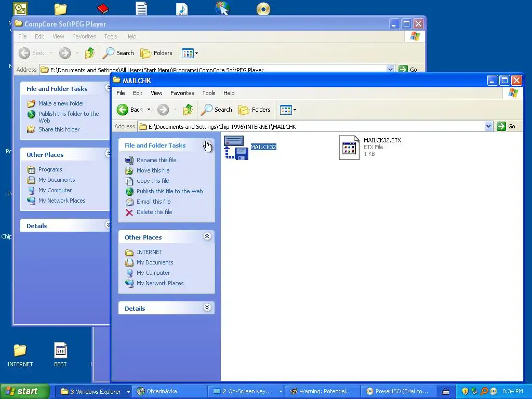This screenshot has width=532, height=399.
Task: Click Move this file link
Action: tap(153, 170)
